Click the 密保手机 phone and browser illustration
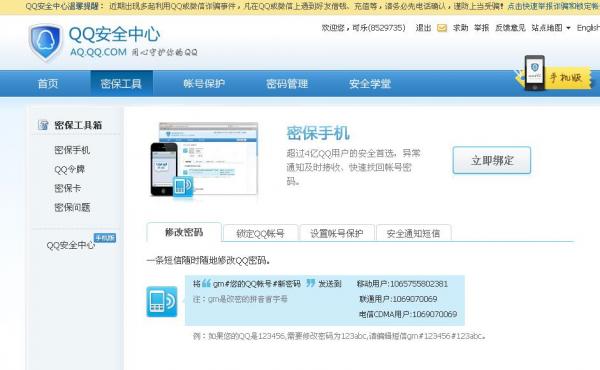The height and width of the screenshot is (370, 600). click(204, 160)
